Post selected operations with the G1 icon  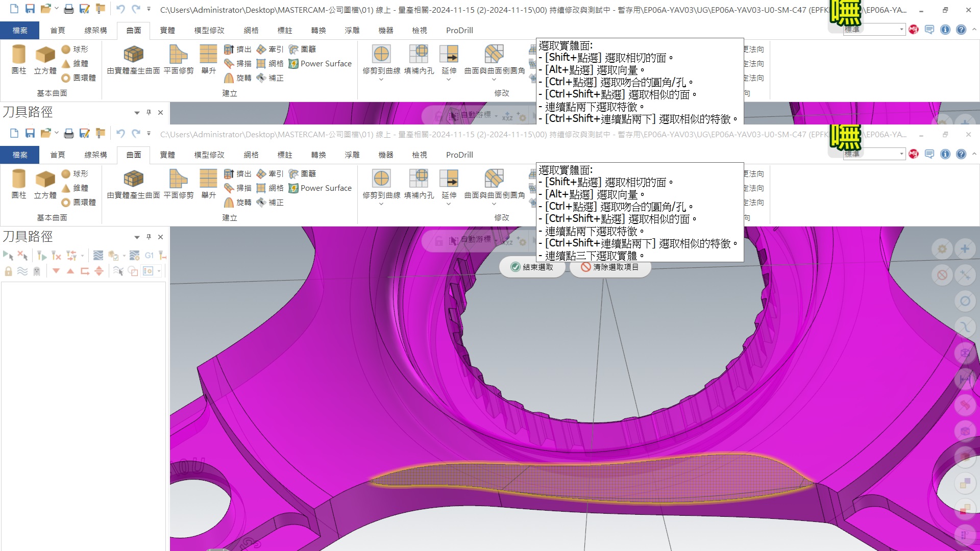pyautogui.click(x=149, y=255)
